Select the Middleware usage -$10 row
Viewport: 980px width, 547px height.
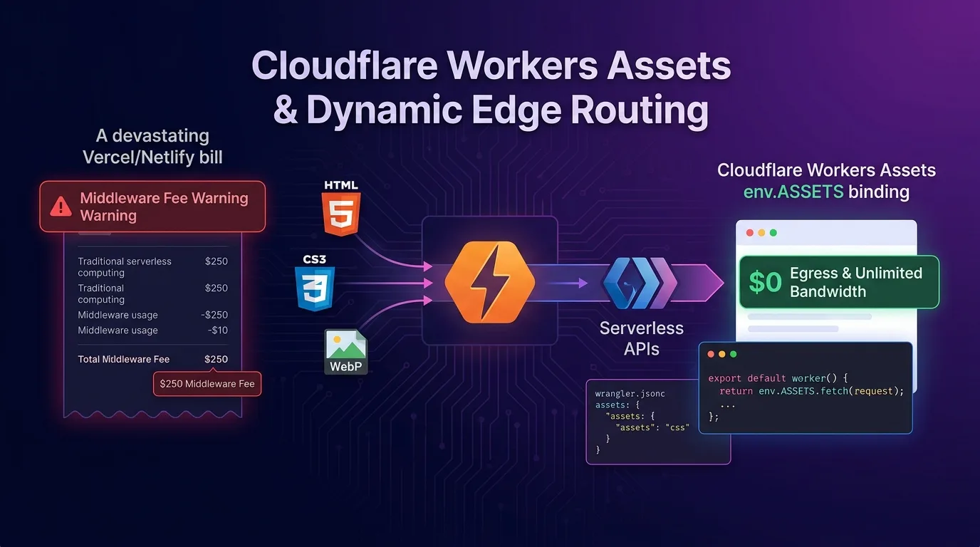[x=152, y=330]
